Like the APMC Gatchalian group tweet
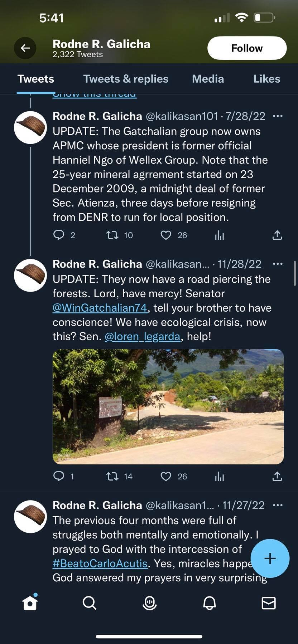The height and width of the screenshot is (644, 298). pos(165,235)
